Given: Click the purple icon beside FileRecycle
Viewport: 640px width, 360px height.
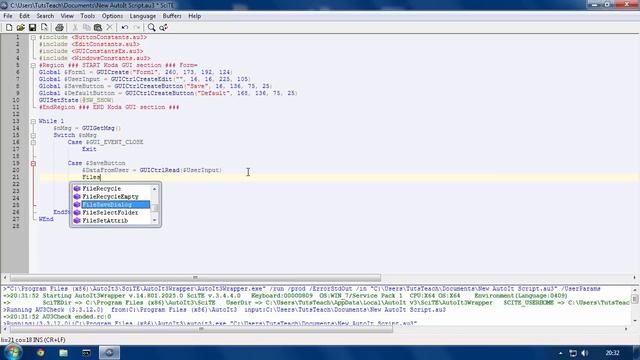Looking at the screenshot, I should (x=77, y=189).
